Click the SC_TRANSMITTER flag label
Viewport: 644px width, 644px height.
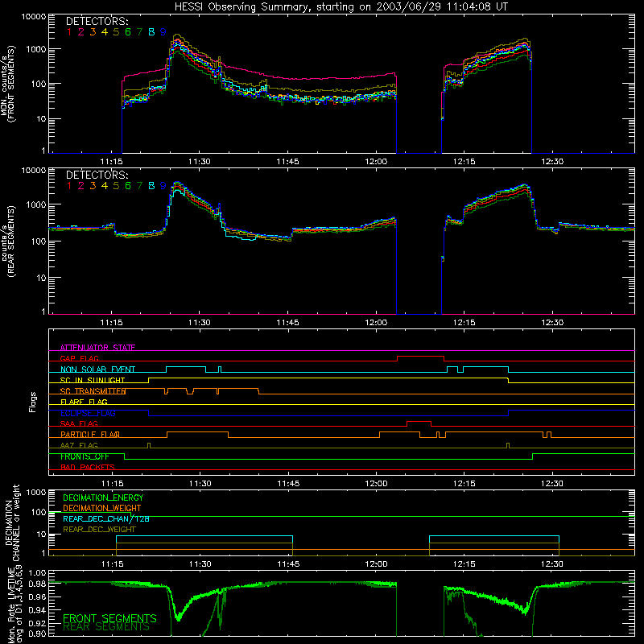[x=93, y=391]
